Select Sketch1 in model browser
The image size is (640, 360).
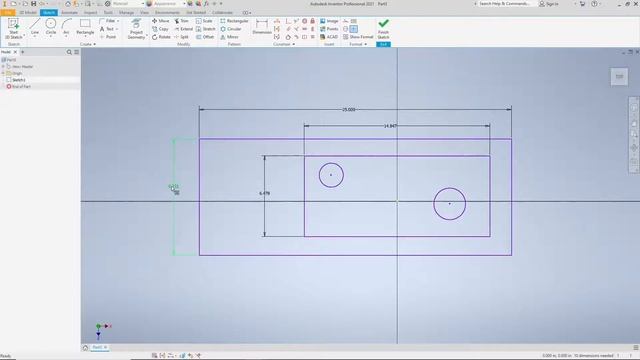18,80
